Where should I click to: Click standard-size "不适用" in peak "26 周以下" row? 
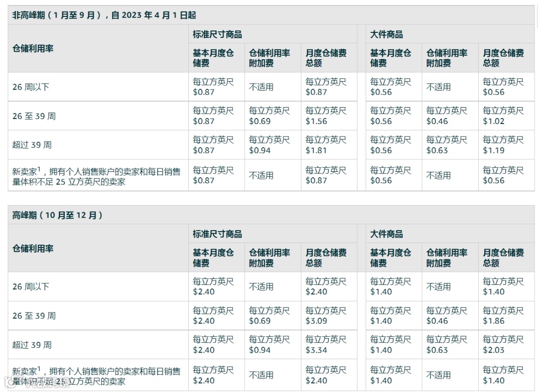pyautogui.click(x=261, y=287)
